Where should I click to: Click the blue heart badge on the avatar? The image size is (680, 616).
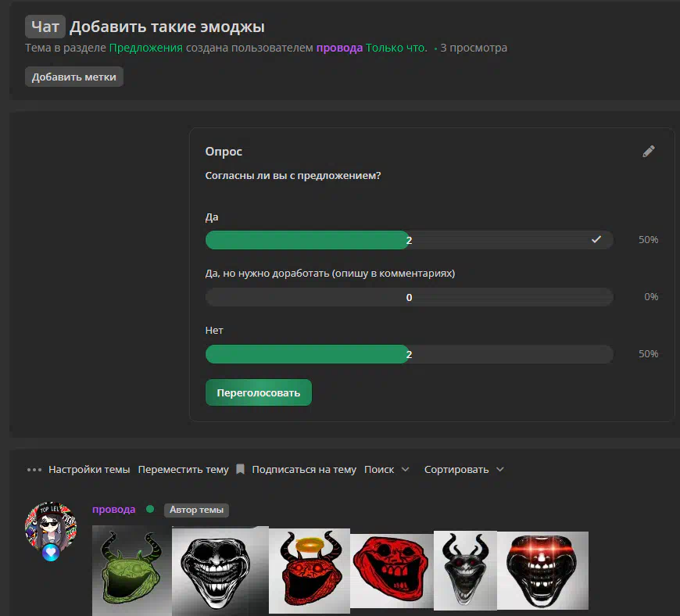coord(51,552)
